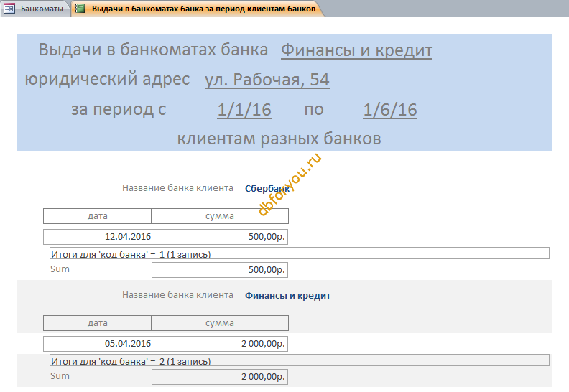Click сумма column header under Сбербанк

coord(220,216)
